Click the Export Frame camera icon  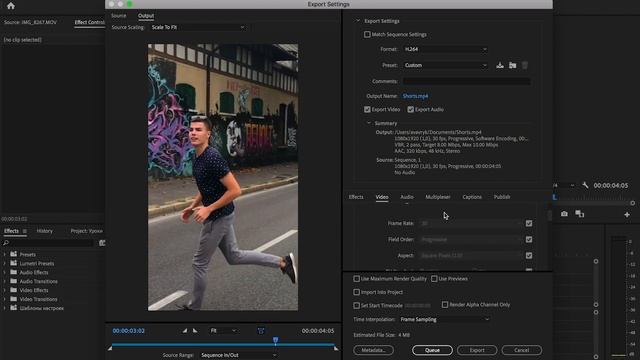pos(564,214)
